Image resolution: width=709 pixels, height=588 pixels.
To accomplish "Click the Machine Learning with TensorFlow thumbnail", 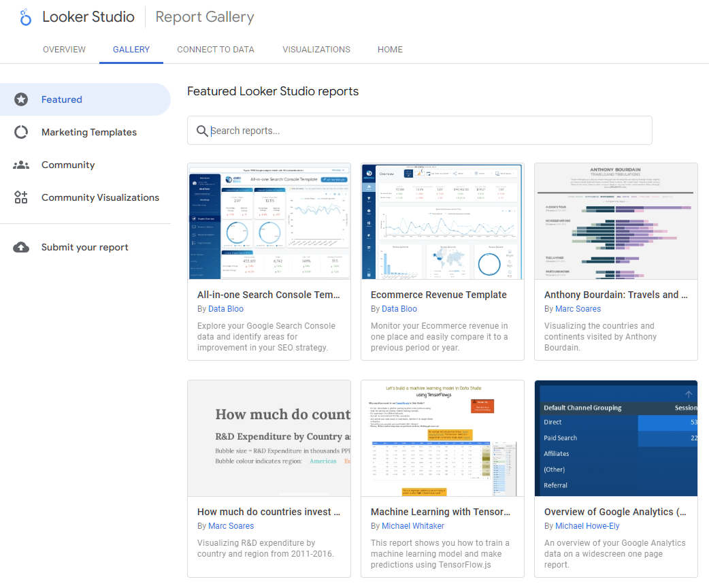I will (442, 438).
